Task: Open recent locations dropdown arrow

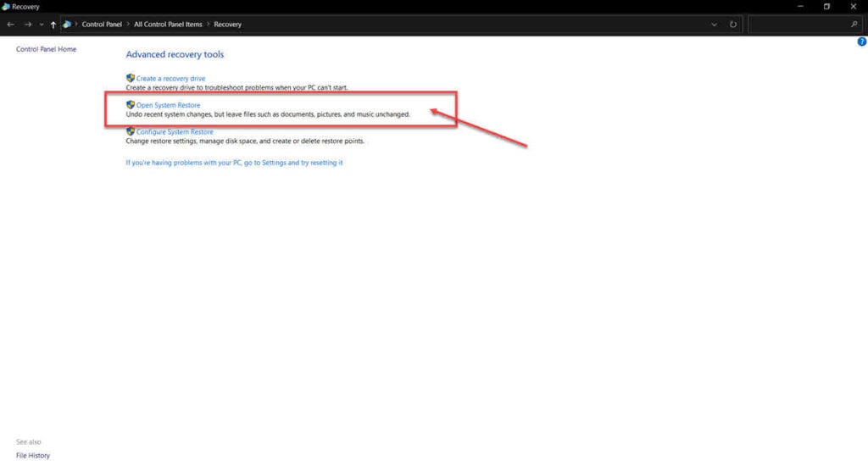Action: 41,25
